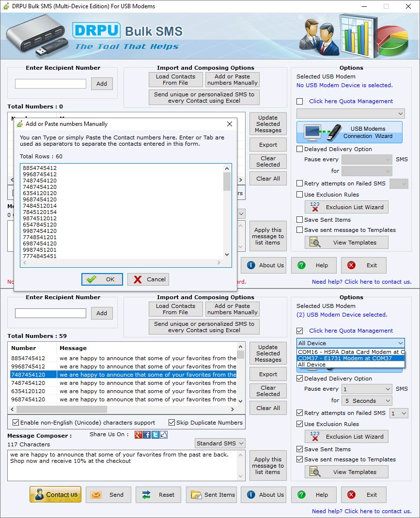Open USB Modems Connection Wizard
Viewport: 420px width, 518px height.
350,131
